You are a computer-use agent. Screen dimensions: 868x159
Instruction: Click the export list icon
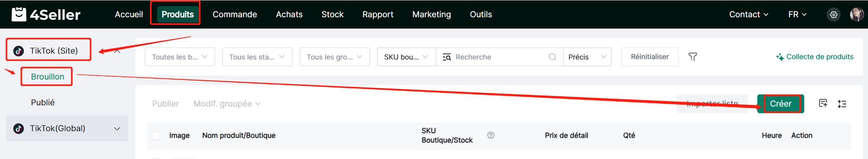coord(823,103)
